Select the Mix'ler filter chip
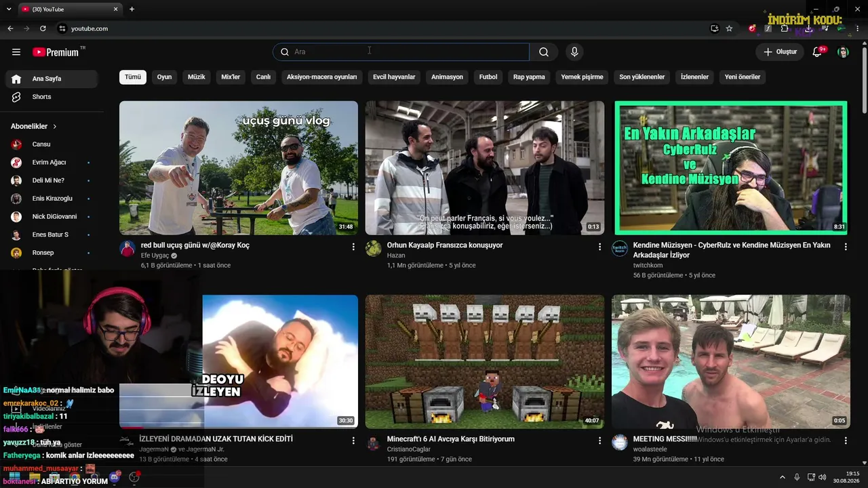Screen dimensions: 868x488 [231, 77]
